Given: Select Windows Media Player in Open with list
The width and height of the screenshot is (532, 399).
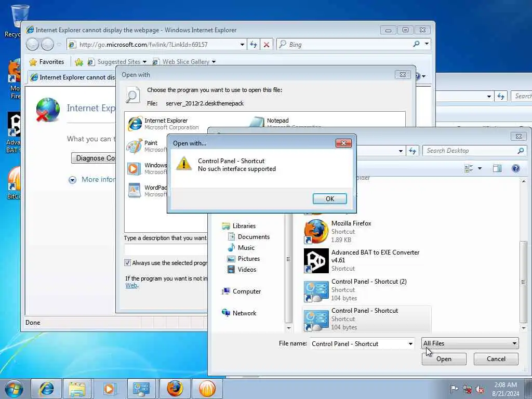Looking at the screenshot, I should click(147, 169).
